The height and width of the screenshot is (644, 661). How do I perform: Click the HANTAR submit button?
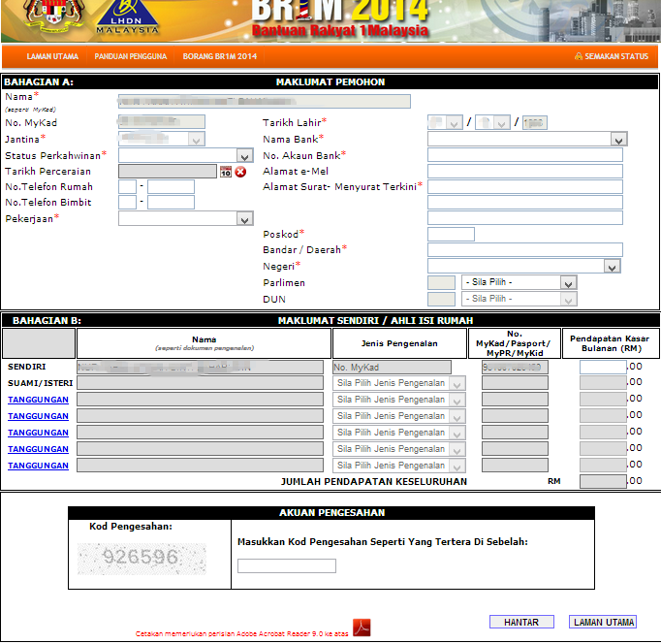521,622
